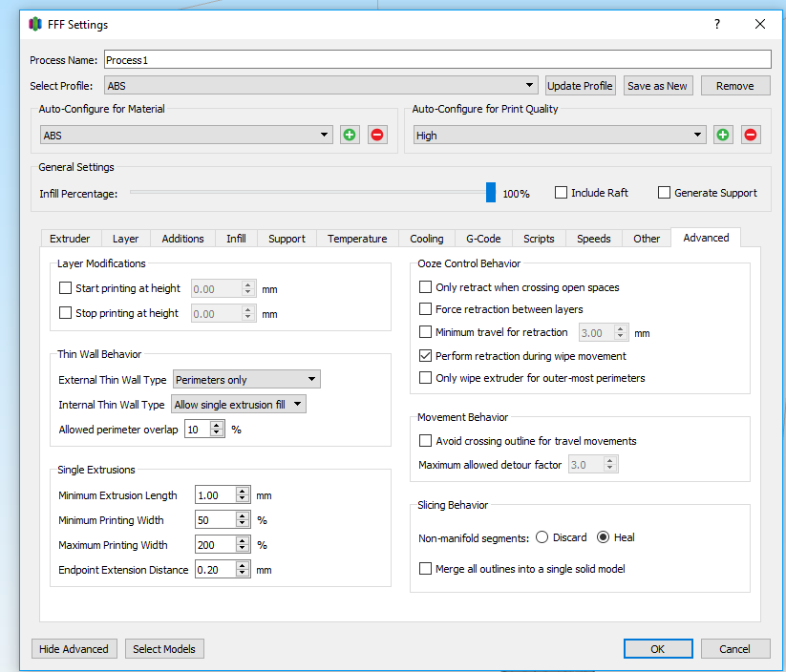Switch to the Speeds tab
This screenshot has width=786, height=672.
[x=593, y=239]
